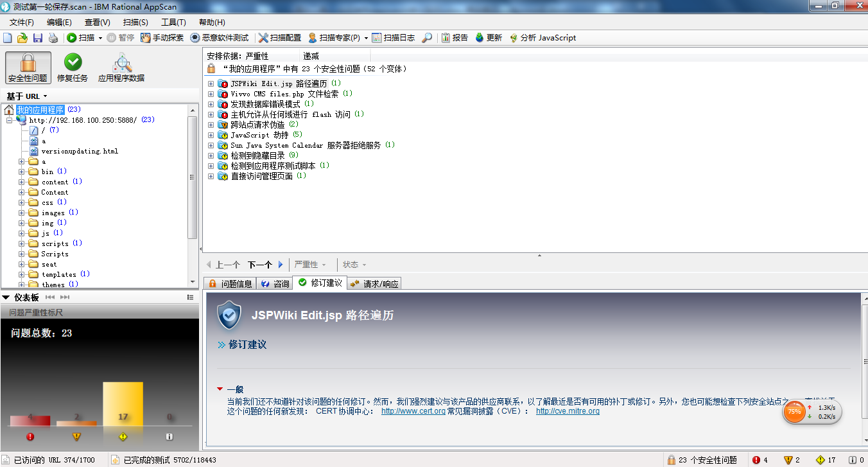Run the 恶意软件测试 tool
This screenshot has width=868, height=467.
220,38
